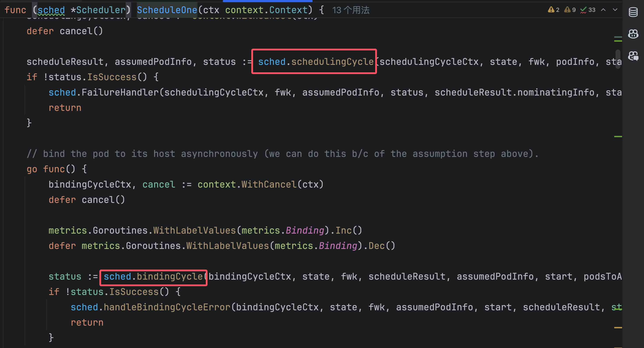
Task: Go to next highlighted error arrow
Action: tap(615, 10)
